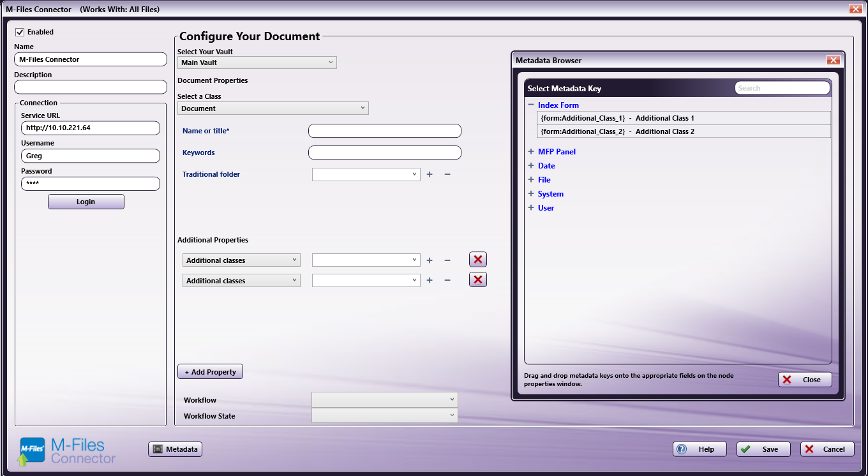Expand the File tree node
The width and height of the screenshot is (868, 476).
pyautogui.click(x=530, y=180)
